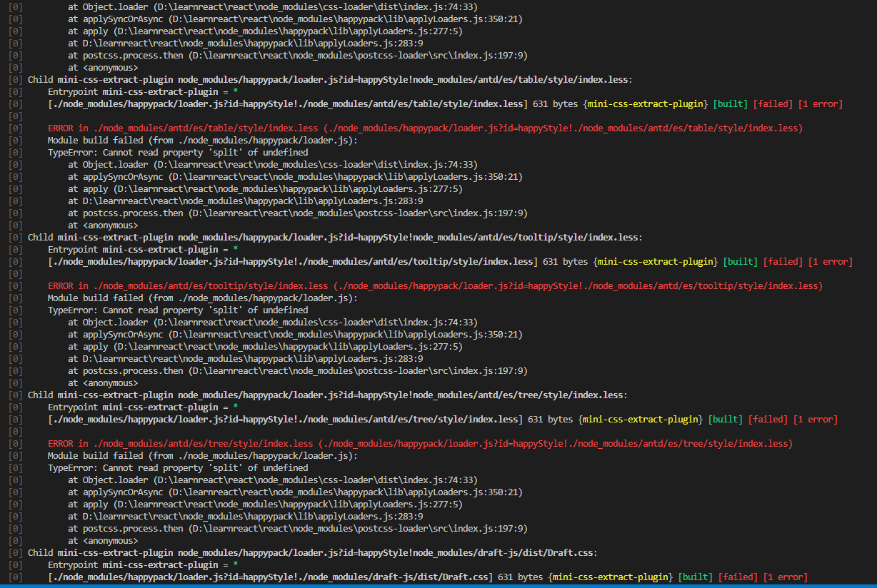Click the [failed] marker for tooltip entry
This screenshot has height=588, width=877.
tap(783, 261)
